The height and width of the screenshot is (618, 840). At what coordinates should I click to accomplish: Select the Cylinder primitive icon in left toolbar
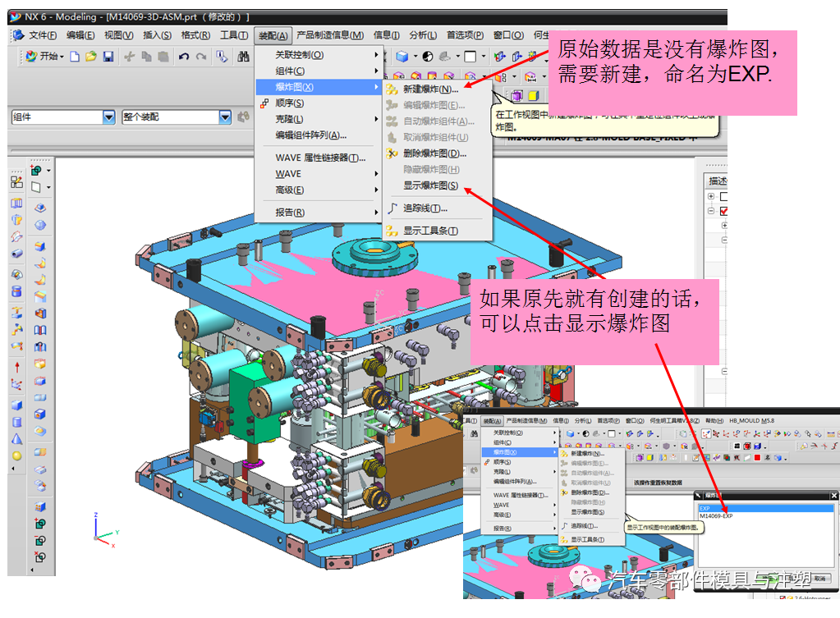pyautogui.click(x=16, y=422)
